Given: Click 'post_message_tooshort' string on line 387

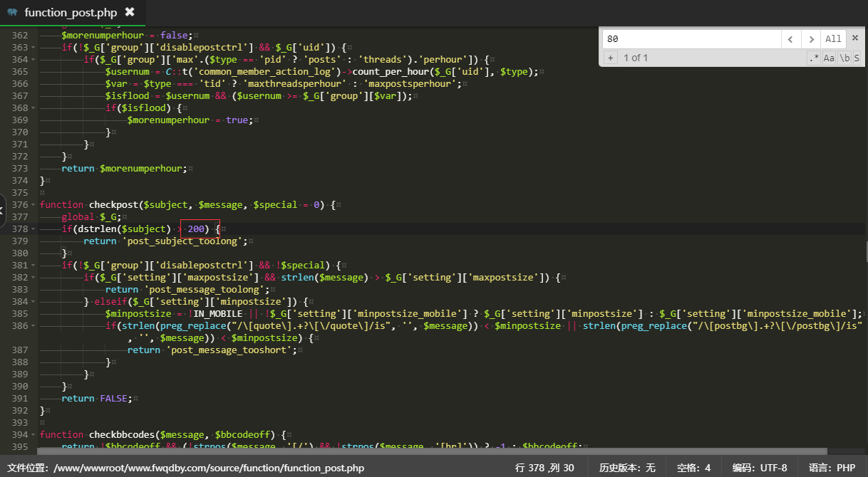Looking at the screenshot, I should pyautogui.click(x=231, y=350).
